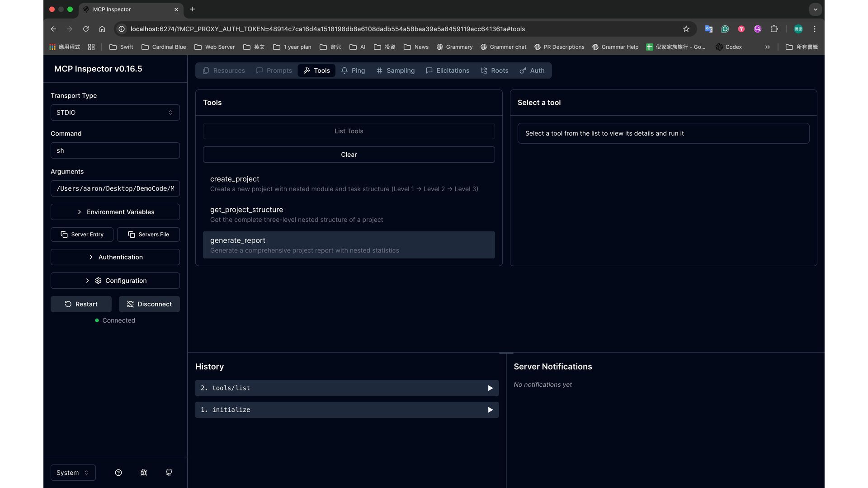Screen dimensions: 868x488
Task: Select the generate_report tool
Action: pyautogui.click(x=349, y=245)
